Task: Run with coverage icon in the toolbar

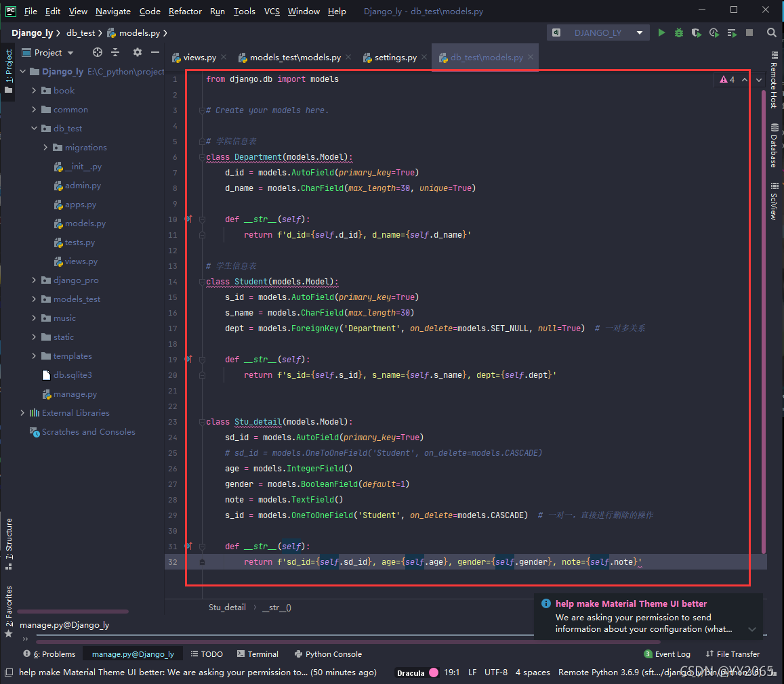Action: (696, 33)
